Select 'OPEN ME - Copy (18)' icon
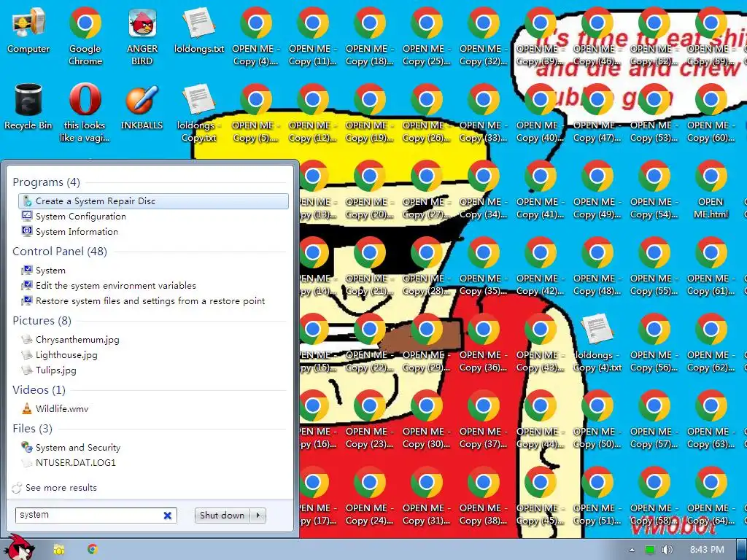 tap(370, 36)
